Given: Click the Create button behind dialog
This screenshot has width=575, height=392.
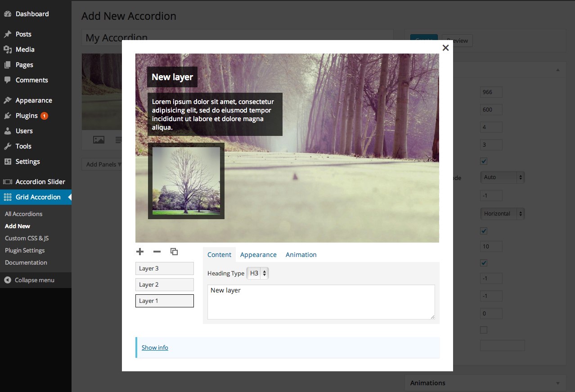Looking at the screenshot, I should pos(423,37).
